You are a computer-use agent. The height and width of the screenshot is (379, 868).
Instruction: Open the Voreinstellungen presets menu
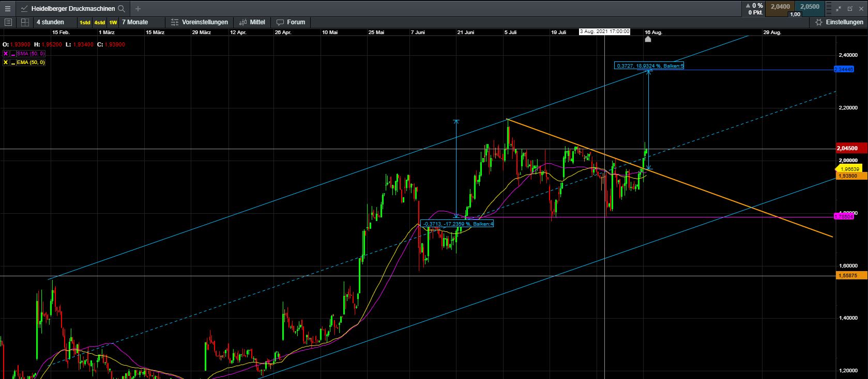pyautogui.click(x=199, y=22)
